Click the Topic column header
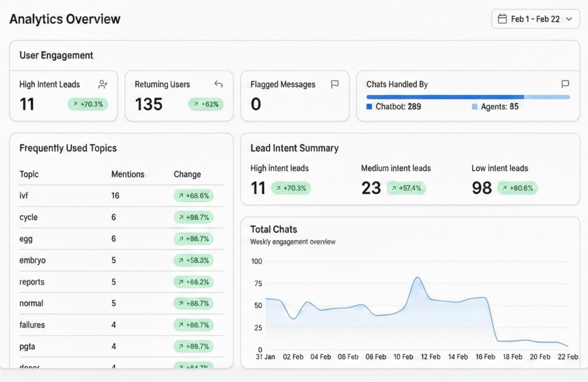The height and width of the screenshot is (382, 588). tap(29, 174)
